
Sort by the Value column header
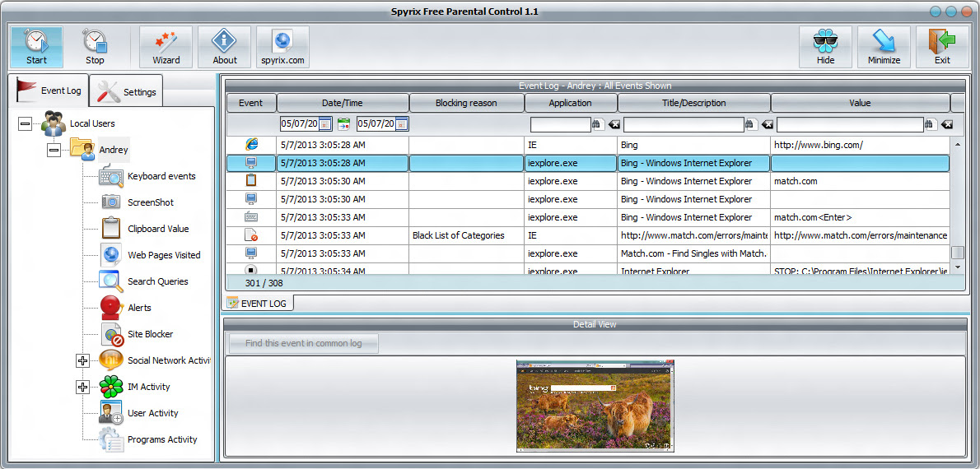click(x=860, y=103)
